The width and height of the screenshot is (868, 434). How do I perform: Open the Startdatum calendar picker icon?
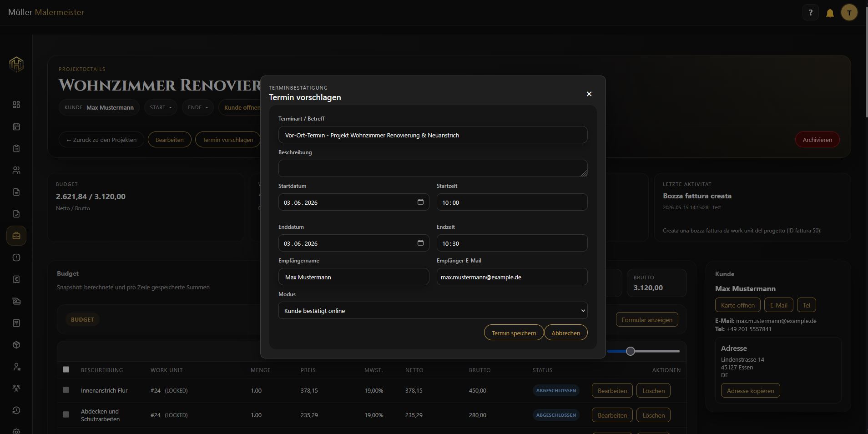[x=420, y=202]
